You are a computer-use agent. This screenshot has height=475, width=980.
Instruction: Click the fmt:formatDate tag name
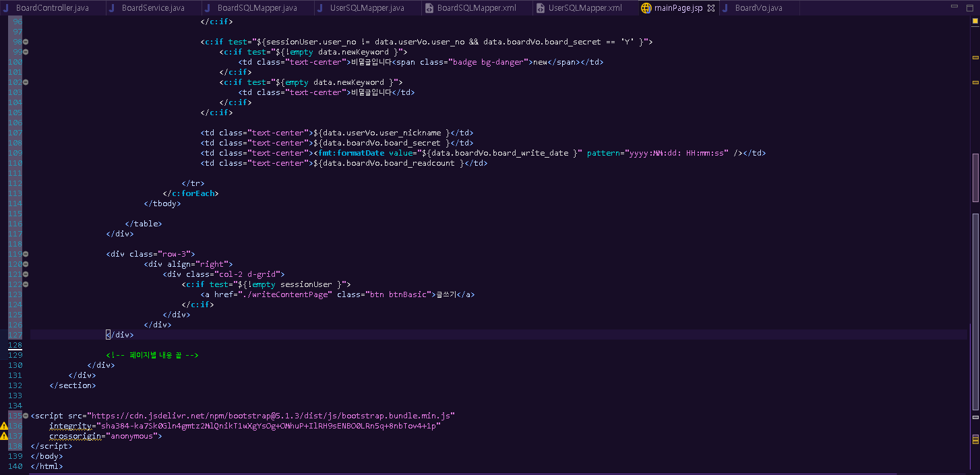[x=350, y=153]
